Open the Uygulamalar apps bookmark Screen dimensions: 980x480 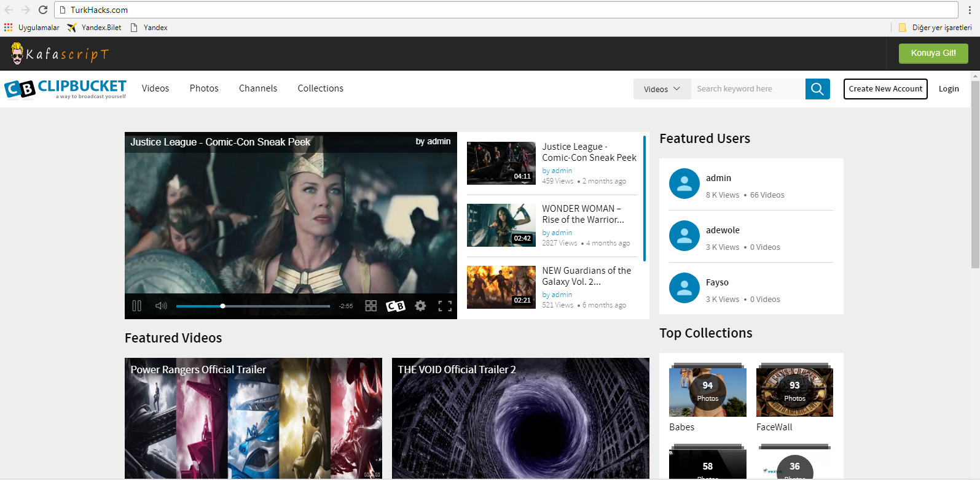click(x=32, y=28)
